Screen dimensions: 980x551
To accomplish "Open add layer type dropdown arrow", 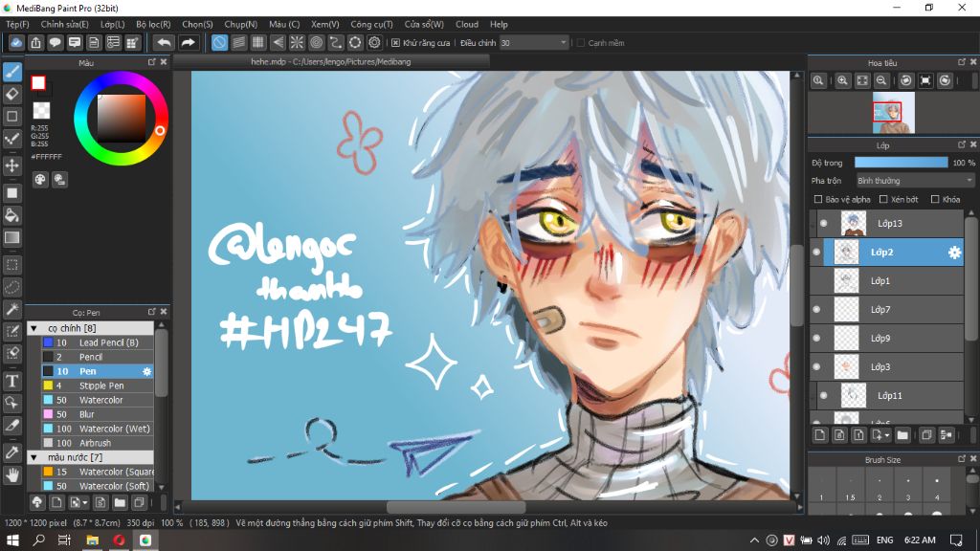I will [886, 435].
